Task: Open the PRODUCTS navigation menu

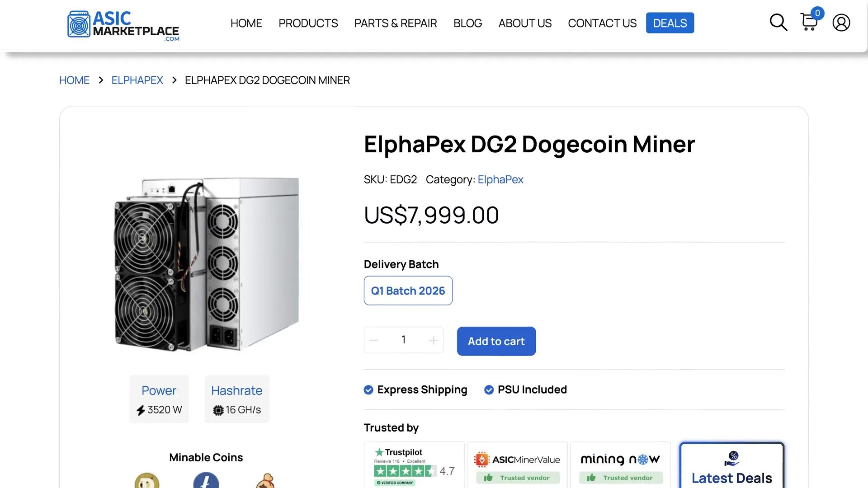Action: point(308,23)
